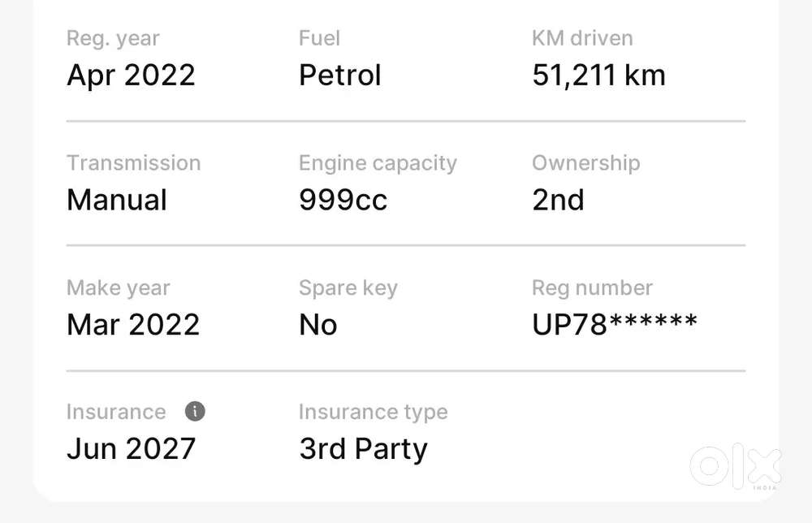Select the Make year value Mar 2022
812x523 pixels.
click(133, 325)
